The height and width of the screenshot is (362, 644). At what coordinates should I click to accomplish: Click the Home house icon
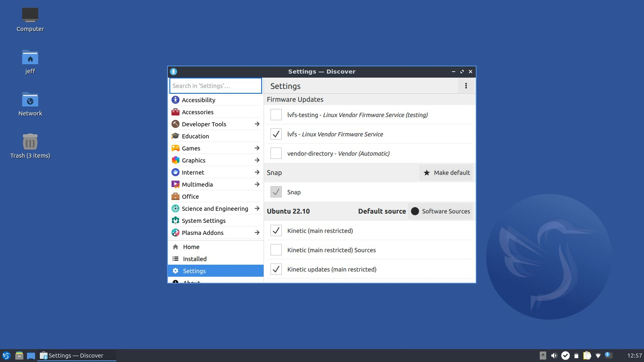click(x=175, y=247)
